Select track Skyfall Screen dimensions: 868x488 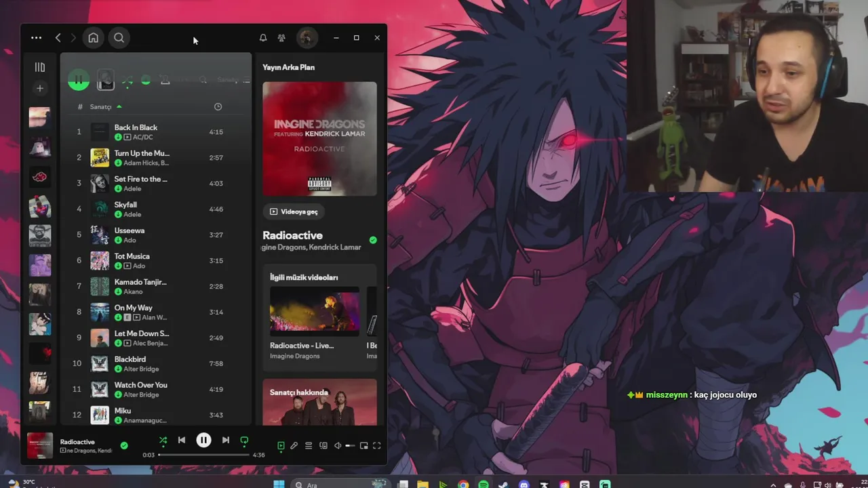[x=156, y=209]
